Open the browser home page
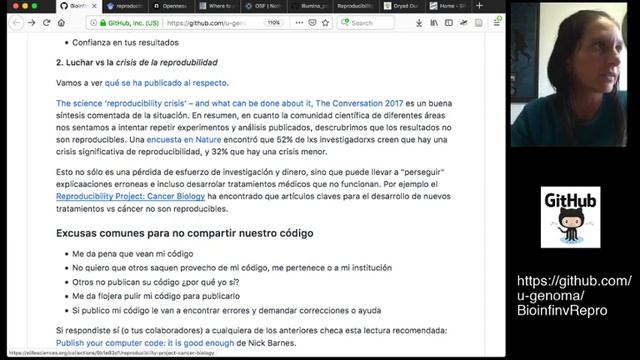This screenshot has height=360, width=640. tap(61, 23)
